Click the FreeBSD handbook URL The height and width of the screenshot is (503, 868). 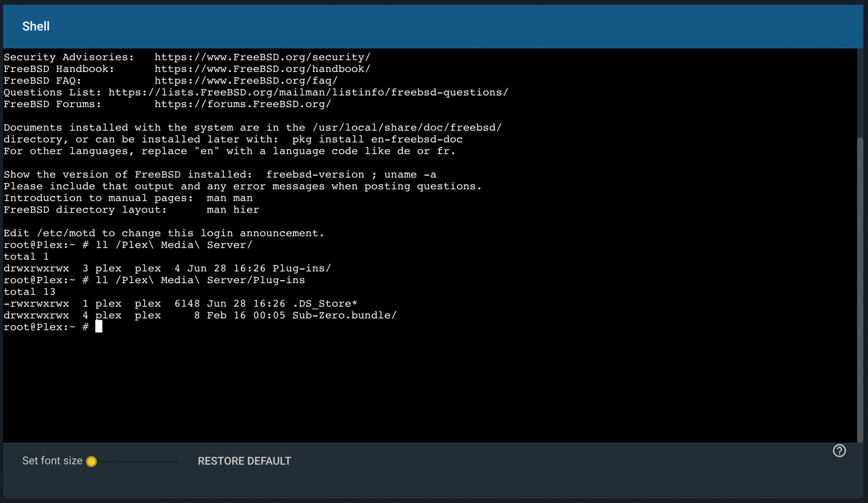point(262,69)
